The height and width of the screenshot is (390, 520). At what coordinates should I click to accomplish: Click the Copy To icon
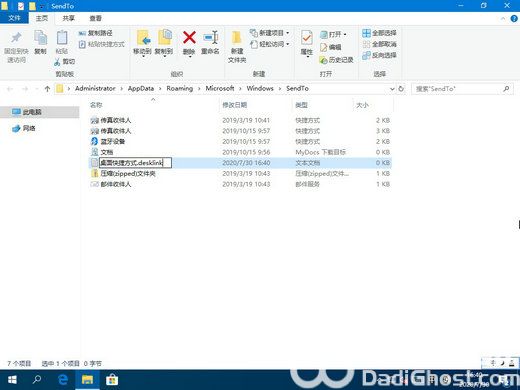click(x=165, y=37)
